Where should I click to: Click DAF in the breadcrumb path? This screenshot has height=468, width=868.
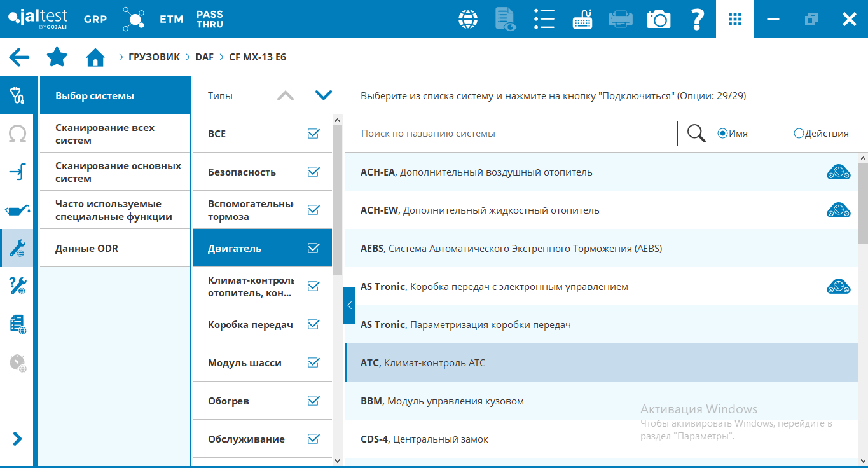coord(204,57)
